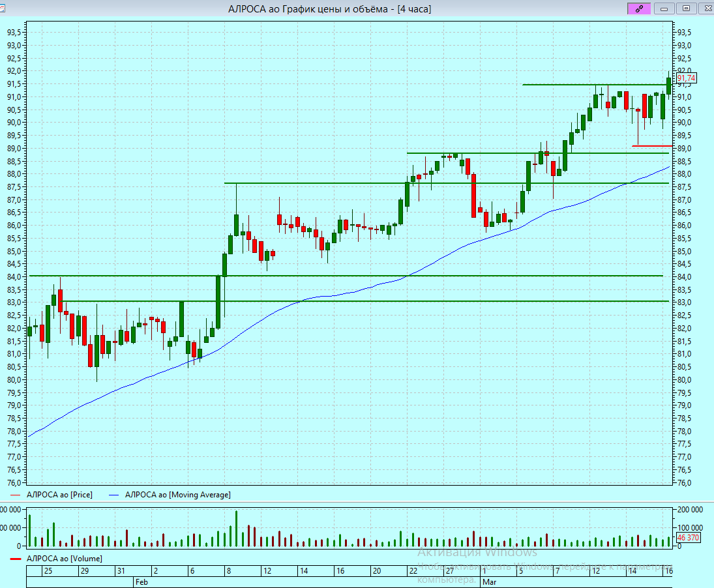Click the 'Mar' month label
This screenshot has width=714, height=588.
[x=490, y=582]
